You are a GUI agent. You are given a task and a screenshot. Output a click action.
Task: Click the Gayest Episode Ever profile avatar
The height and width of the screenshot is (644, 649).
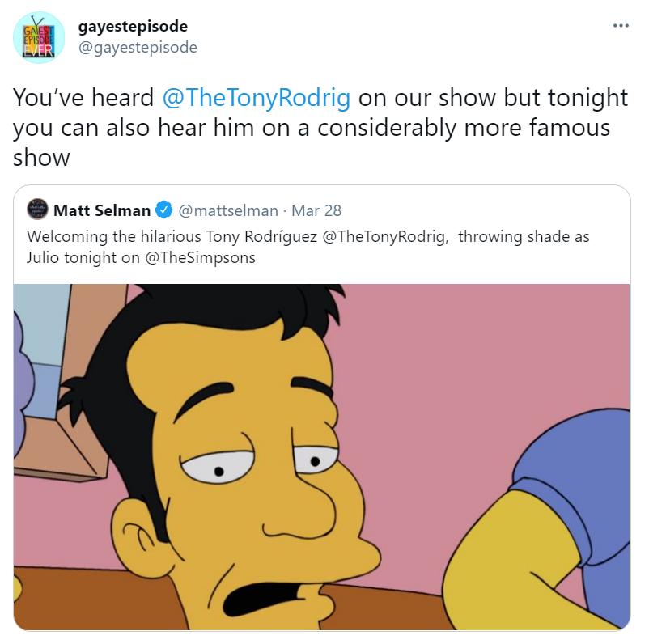(x=39, y=38)
